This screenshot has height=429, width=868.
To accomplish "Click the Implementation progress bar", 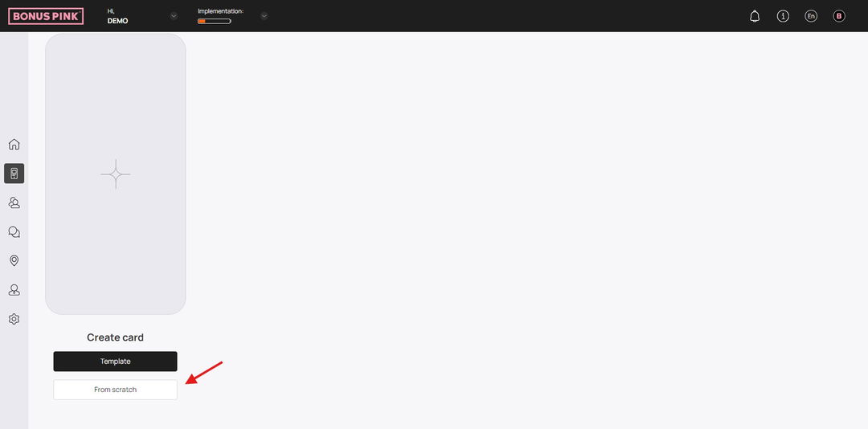I will [x=215, y=21].
